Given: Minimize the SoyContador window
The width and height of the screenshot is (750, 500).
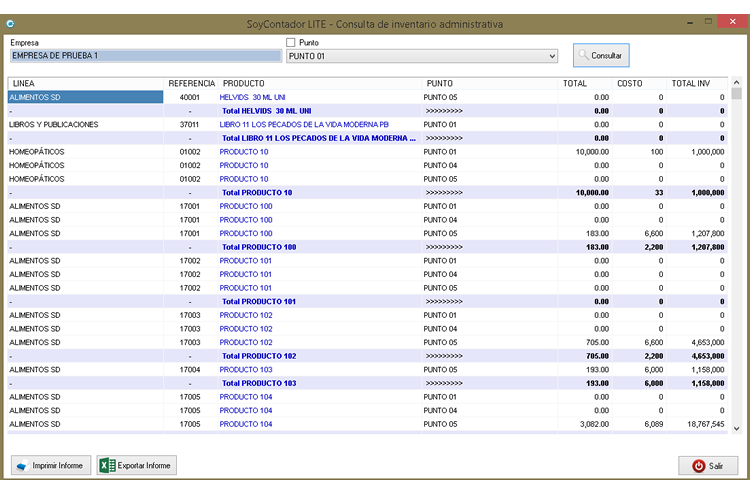Looking at the screenshot, I should [x=690, y=22].
